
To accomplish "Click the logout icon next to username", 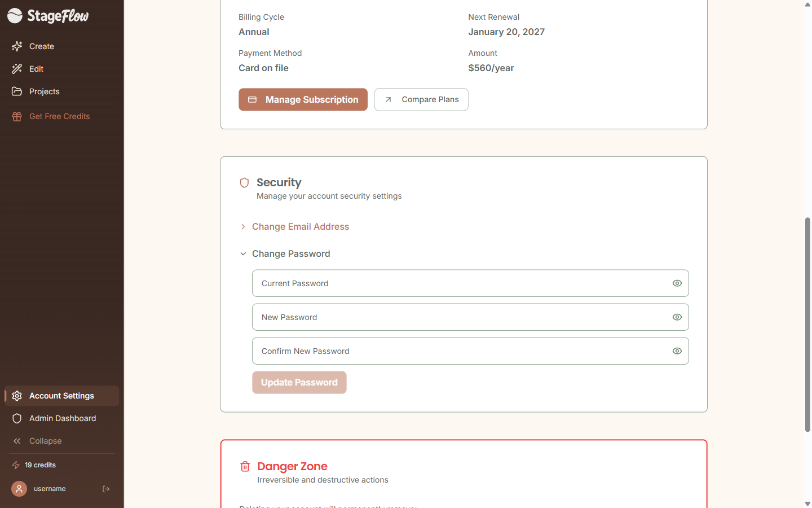I will [x=106, y=489].
